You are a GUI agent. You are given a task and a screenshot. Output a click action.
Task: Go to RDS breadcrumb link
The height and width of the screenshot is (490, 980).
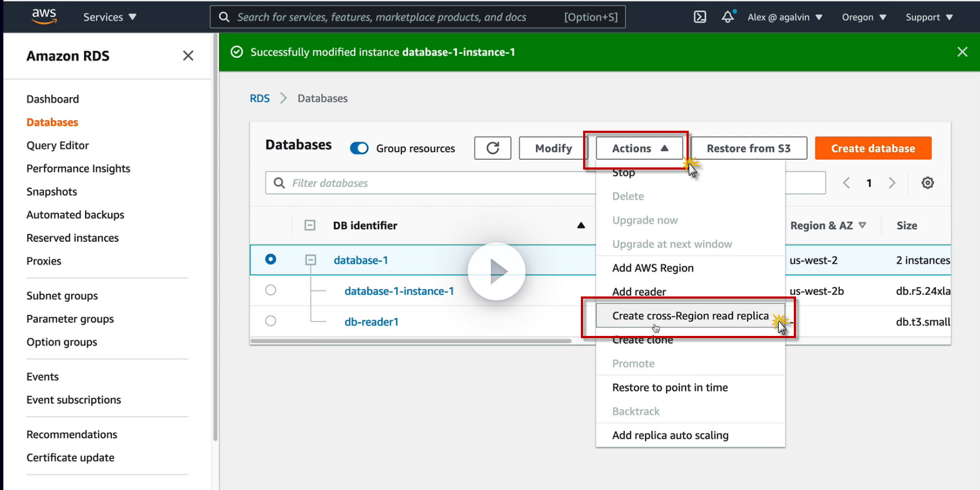260,98
